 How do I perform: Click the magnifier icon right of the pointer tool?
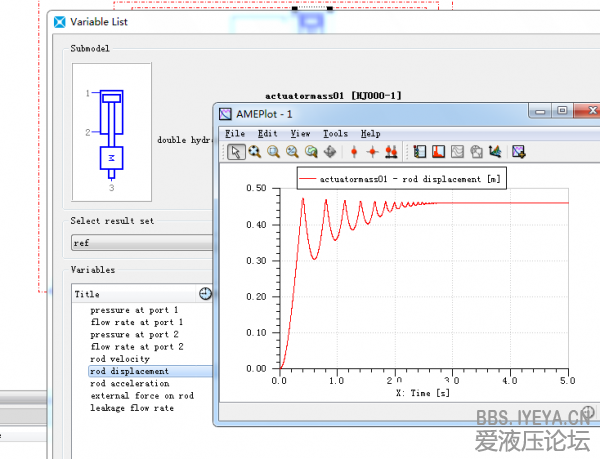[255, 152]
